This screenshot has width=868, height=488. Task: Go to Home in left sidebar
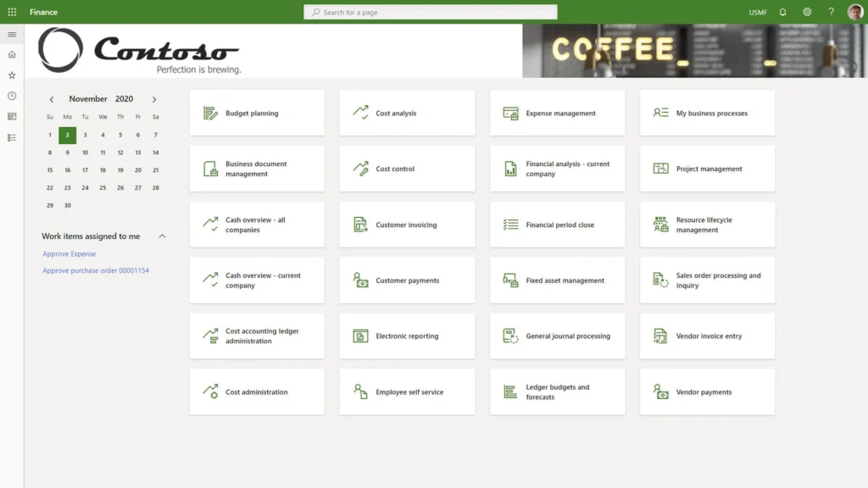(12, 55)
